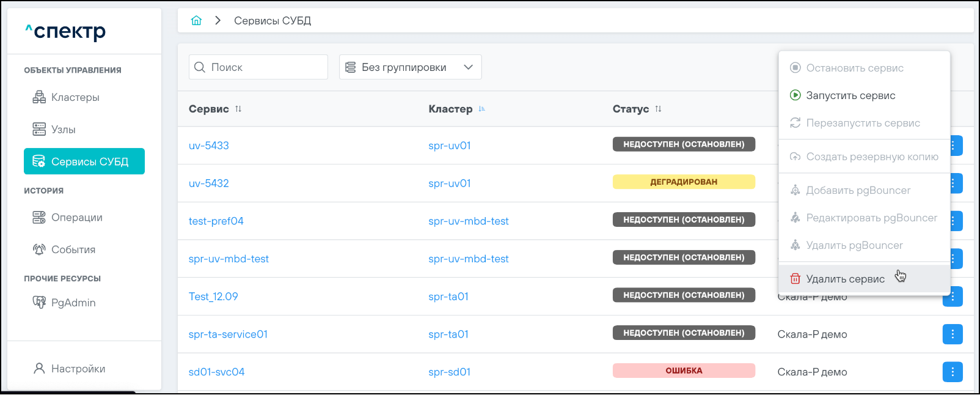Click the ДЕГРАДИРОВАН status badge
Viewport: 980px width, 395px height.
click(x=683, y=182)
